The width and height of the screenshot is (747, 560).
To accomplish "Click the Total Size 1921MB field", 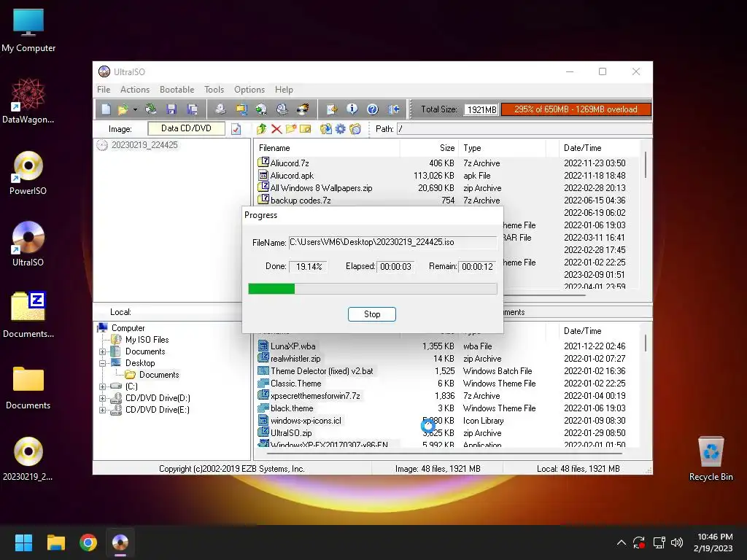I will click(481, 109).
